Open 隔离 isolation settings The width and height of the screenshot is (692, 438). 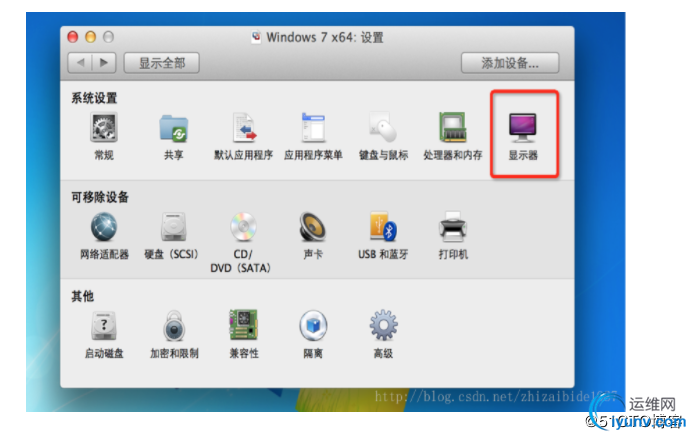(313, 326)
